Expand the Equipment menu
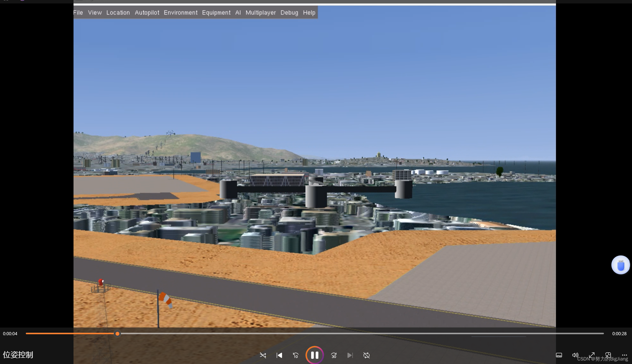 click(216, 12)
